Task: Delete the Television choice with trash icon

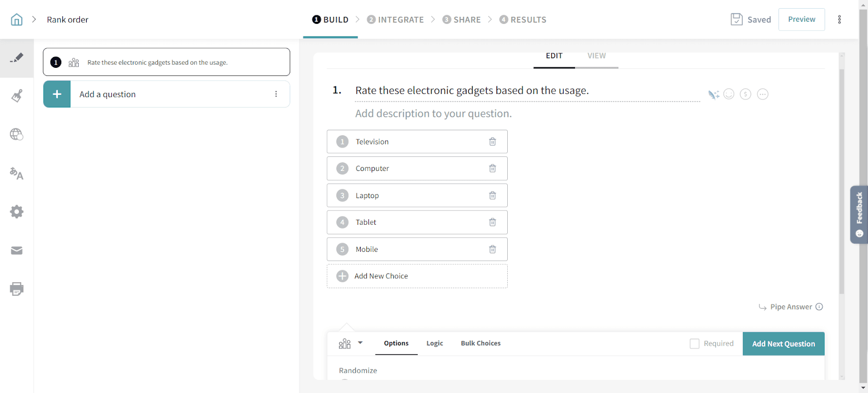Action: [492, 142]
